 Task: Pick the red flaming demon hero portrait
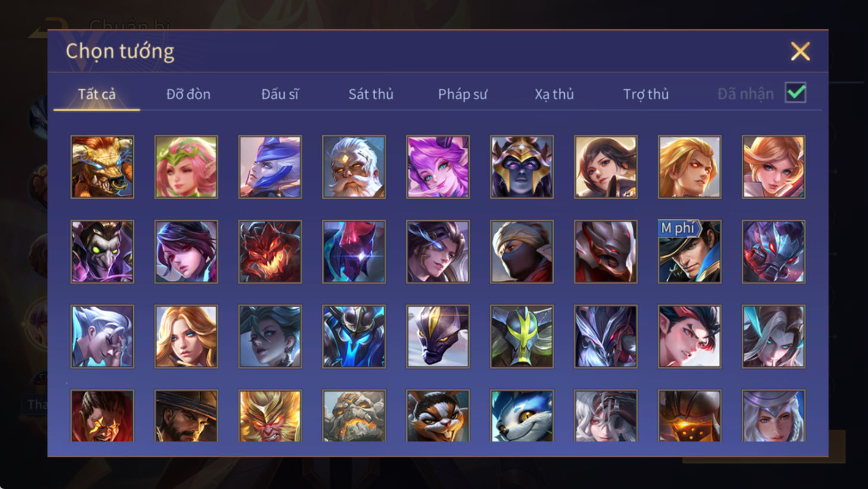(270, 252)
